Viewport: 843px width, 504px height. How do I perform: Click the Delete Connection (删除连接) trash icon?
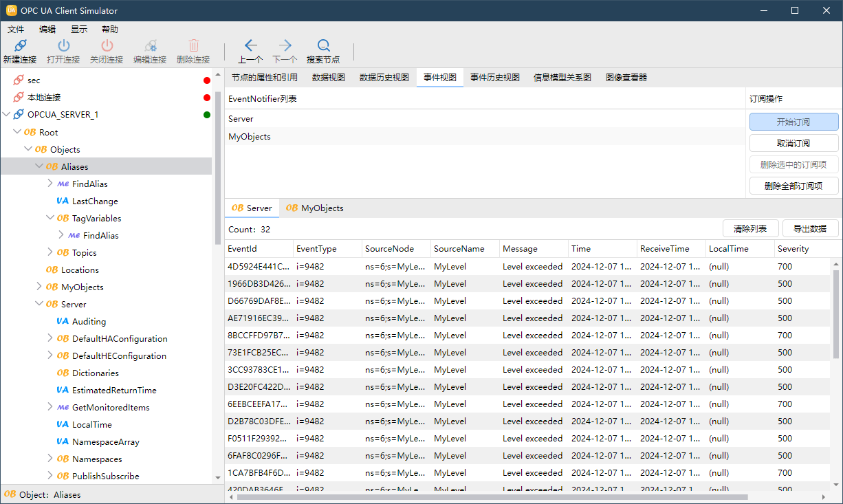(193, 47)
